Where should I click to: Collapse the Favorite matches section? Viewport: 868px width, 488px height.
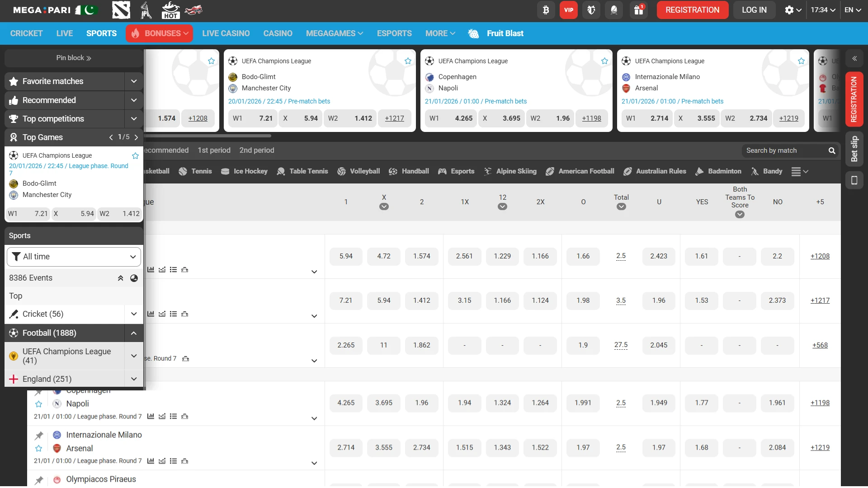[134, 81]
